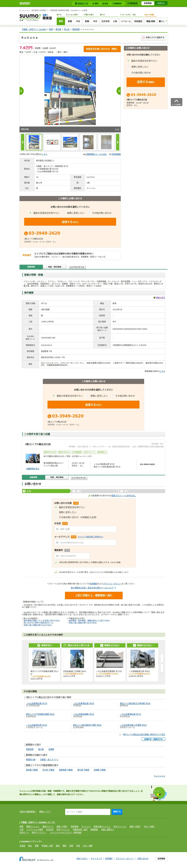187x868 pixels.
Task: Advance recommended properties carousel arrow
Action: point(162,663)
